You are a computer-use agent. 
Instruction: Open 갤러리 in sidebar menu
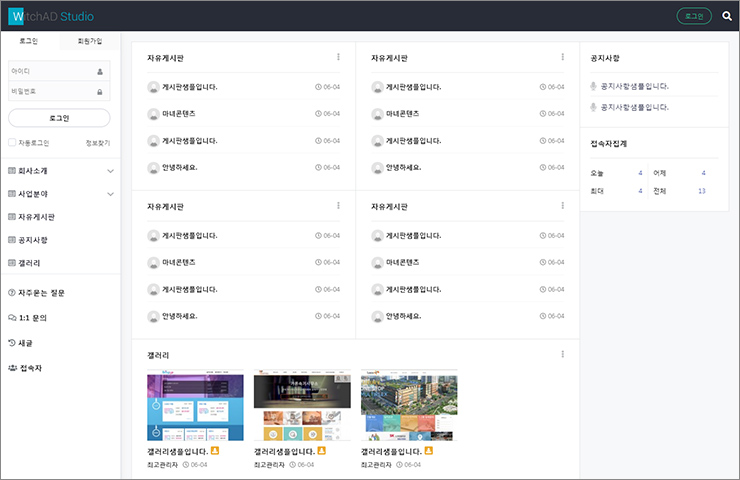[29, 263]
